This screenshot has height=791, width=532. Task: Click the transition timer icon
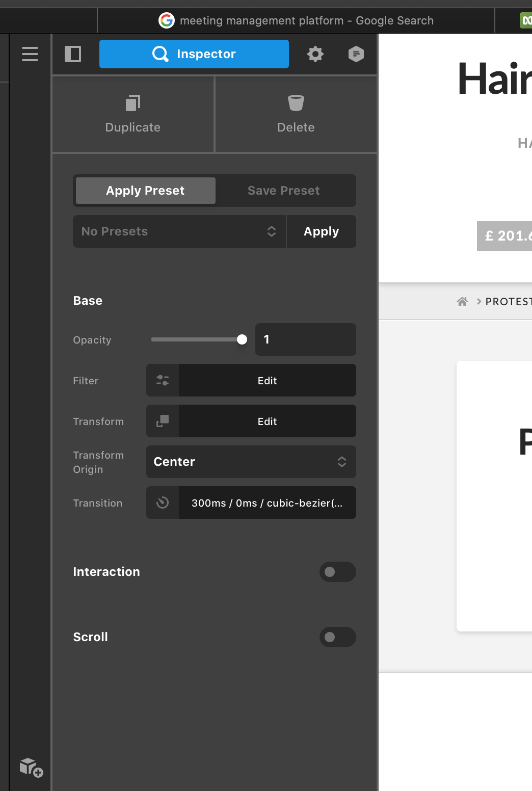[163, 503]
